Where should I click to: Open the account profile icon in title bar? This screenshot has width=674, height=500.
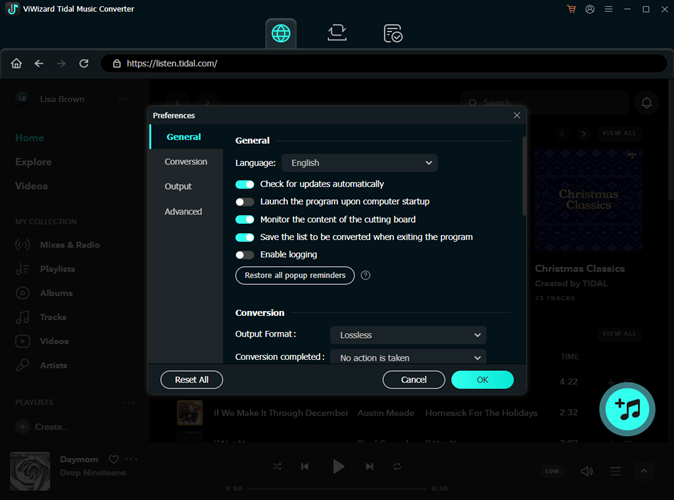590,9
